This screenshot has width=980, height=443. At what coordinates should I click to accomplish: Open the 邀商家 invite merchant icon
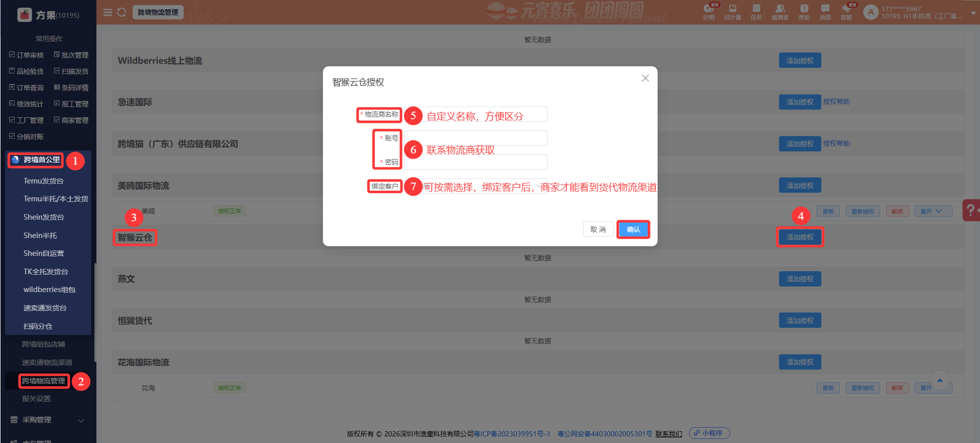(780, 12)
